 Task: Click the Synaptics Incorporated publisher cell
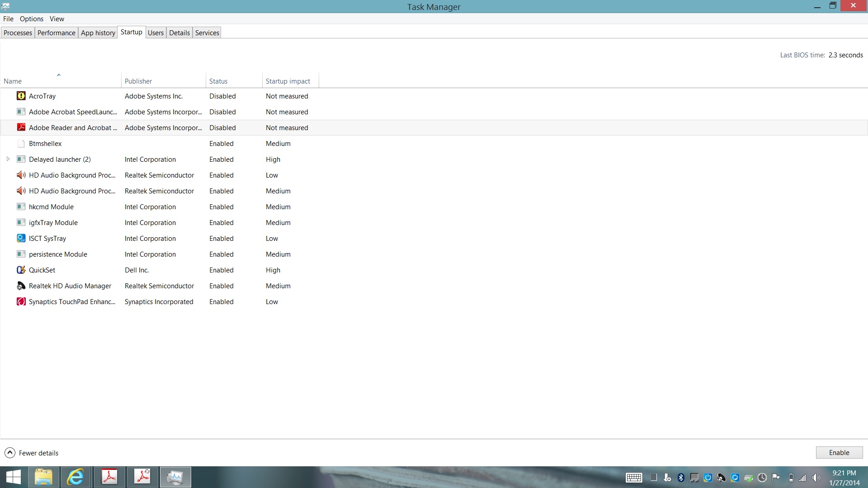tap(159, 301)
